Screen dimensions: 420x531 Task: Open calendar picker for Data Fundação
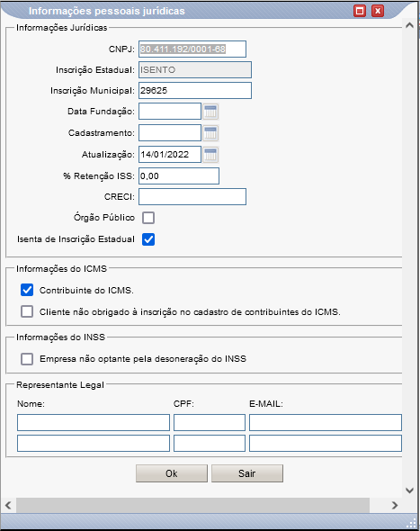[x=210, y=112]
